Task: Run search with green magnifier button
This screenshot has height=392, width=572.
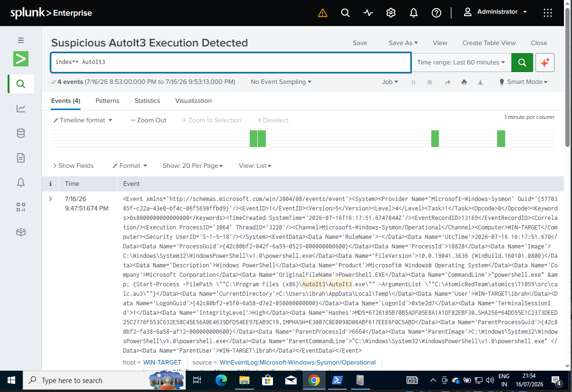Action: [522, 63]
